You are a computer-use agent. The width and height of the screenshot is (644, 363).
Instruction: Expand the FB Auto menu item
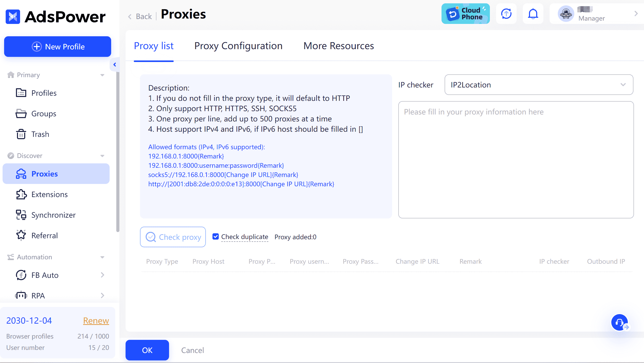pos(103,275)
